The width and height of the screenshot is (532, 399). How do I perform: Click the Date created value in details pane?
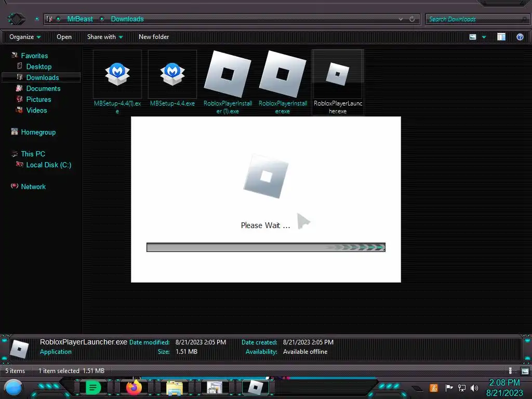point(308,342)
